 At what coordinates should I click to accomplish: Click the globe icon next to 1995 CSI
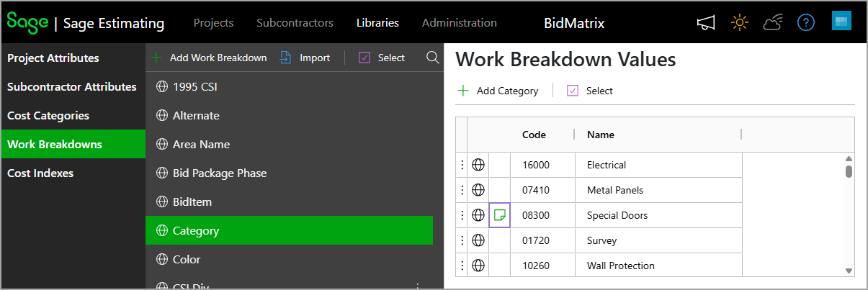click(162, 87)
